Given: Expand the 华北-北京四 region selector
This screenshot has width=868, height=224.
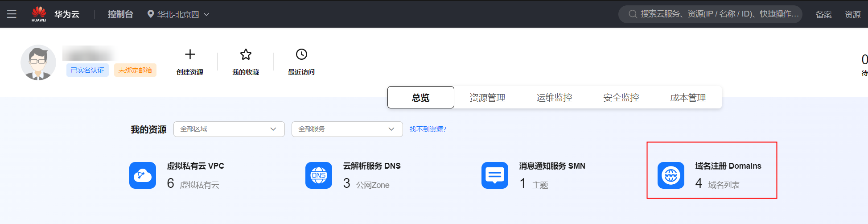Looking at the screenshot, I should click(x=178, y=14).
